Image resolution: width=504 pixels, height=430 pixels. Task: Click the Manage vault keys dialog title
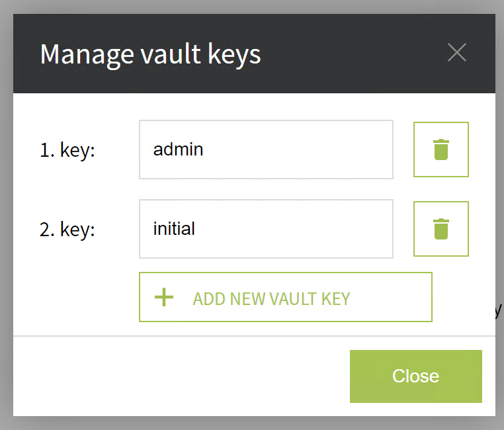[x=150, y=54]
